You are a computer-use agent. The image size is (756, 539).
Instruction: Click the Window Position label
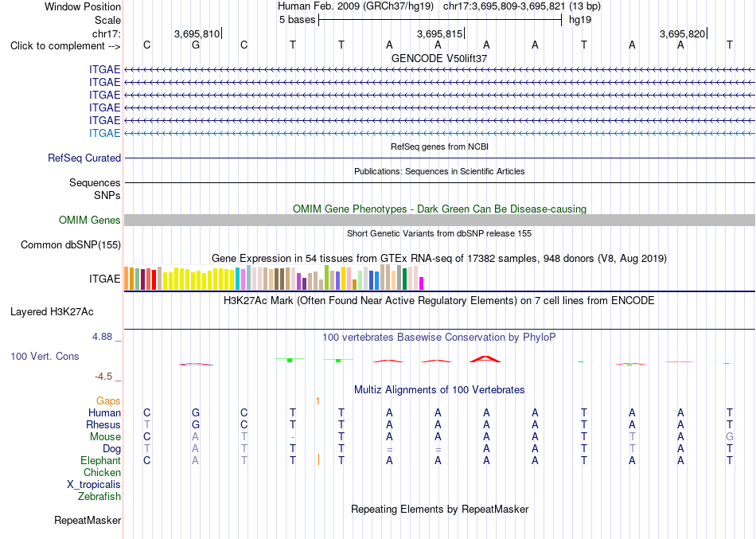83,6
